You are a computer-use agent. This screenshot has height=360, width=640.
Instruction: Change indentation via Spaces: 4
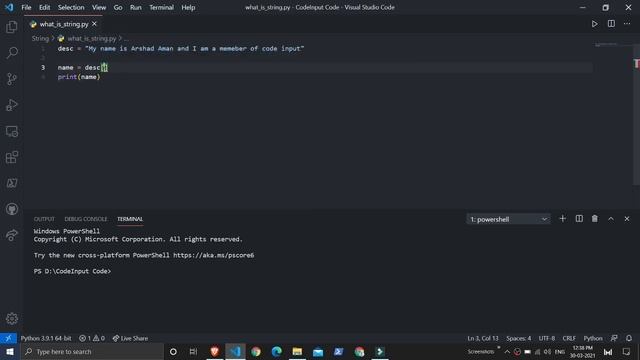coord(519,338)
